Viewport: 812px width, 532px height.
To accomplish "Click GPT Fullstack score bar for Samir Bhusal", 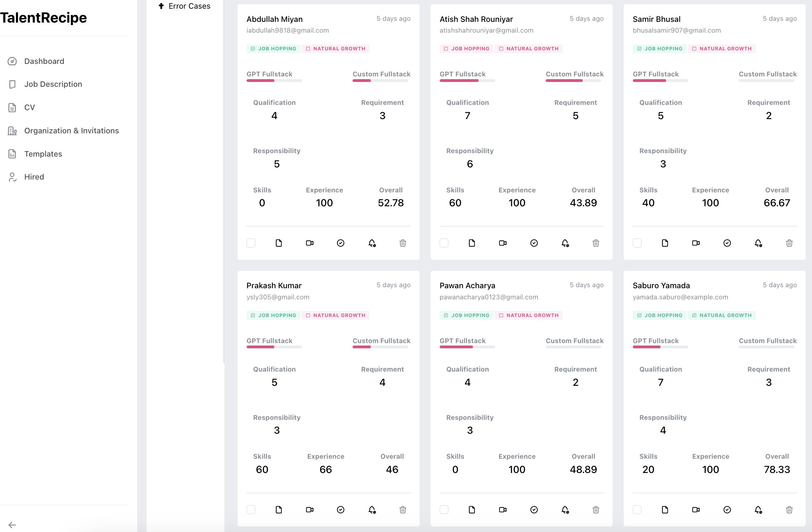I will [660, 81].
